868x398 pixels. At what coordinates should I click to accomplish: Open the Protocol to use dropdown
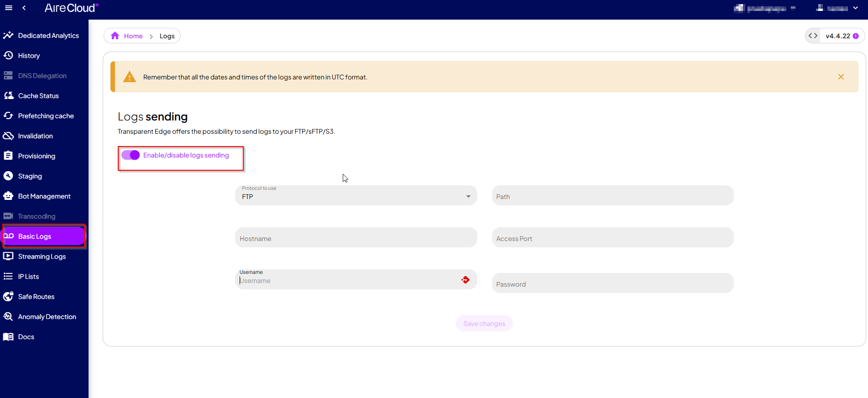(356, 195)
